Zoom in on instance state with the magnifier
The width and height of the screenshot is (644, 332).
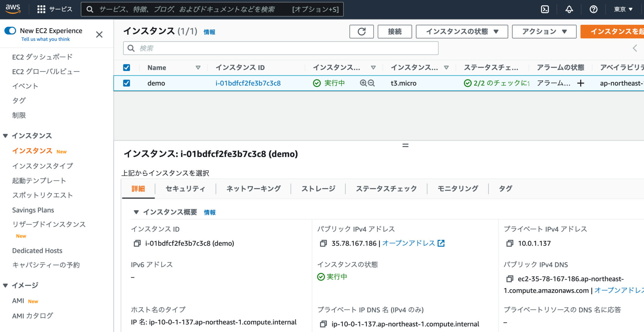(363, 83)
